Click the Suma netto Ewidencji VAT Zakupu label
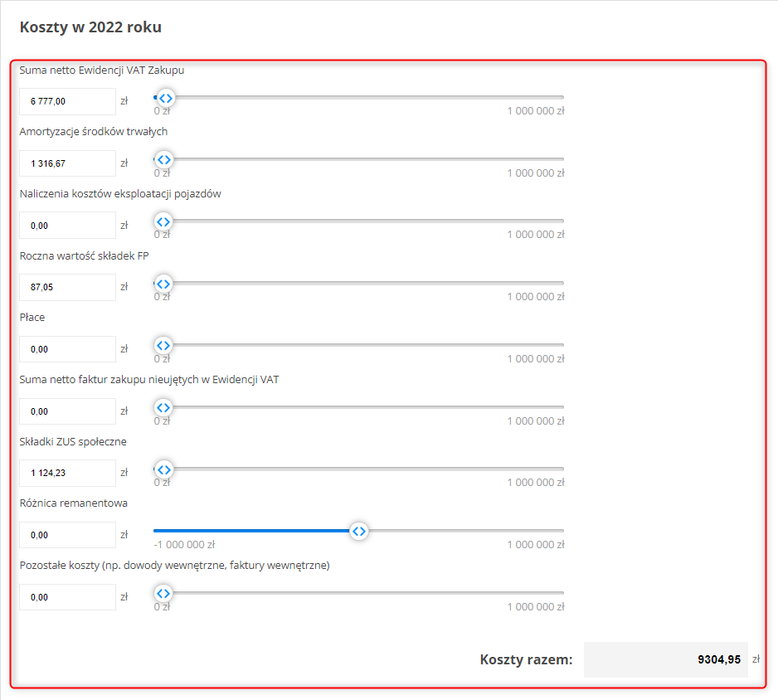 (x=102, y=70)
